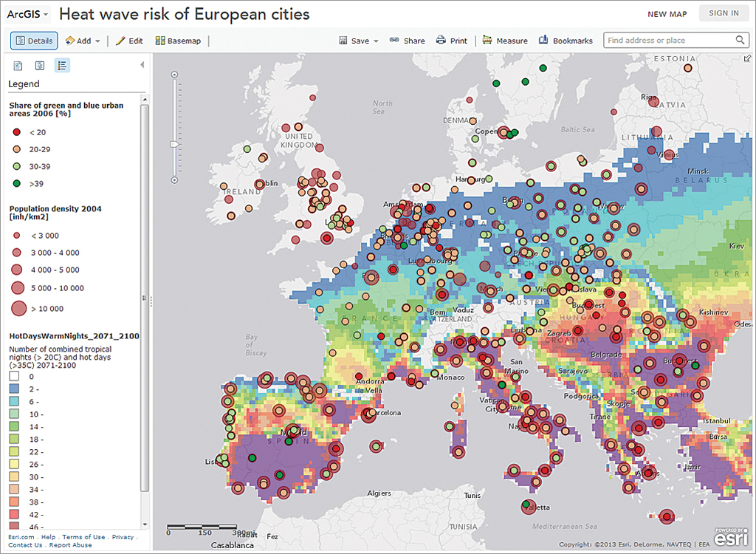The height and width of the screenshot is (554, 756).
Task: Click the NEW MAP link
Action: coord(667,14)
